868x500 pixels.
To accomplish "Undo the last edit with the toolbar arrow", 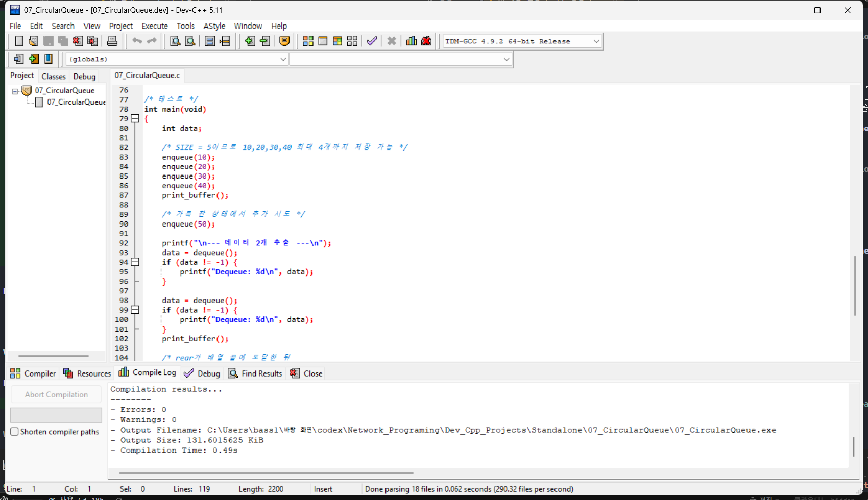I will tap(137, 41).
